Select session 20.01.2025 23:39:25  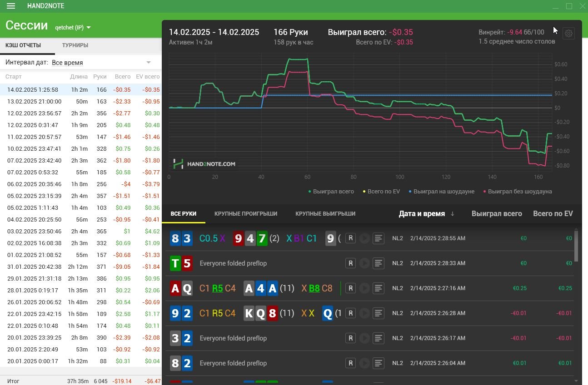point(81,338)
